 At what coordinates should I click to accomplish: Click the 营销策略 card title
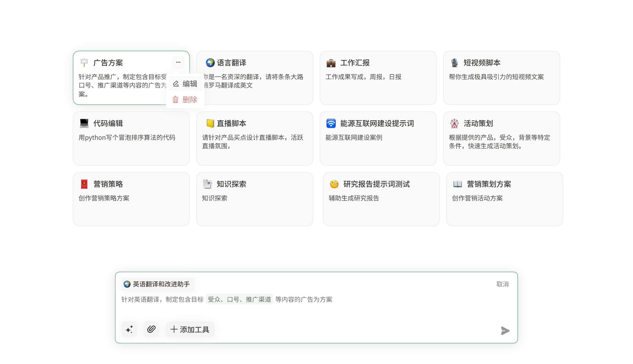(108, 184)
